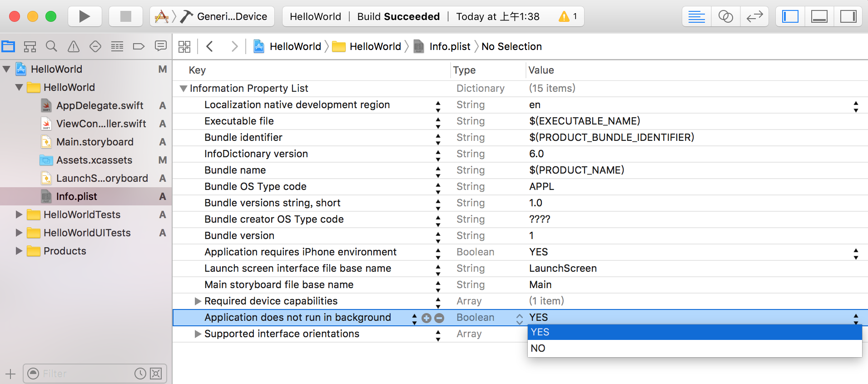Click the Stop button in toolbar

[126, 17]
